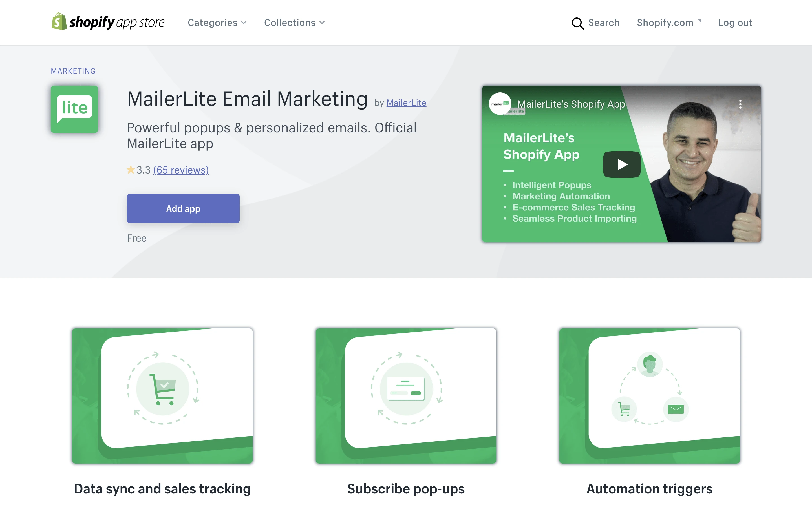Click the green MailerLite lite app icon
The image size is (812, 507).
(74, 109)
